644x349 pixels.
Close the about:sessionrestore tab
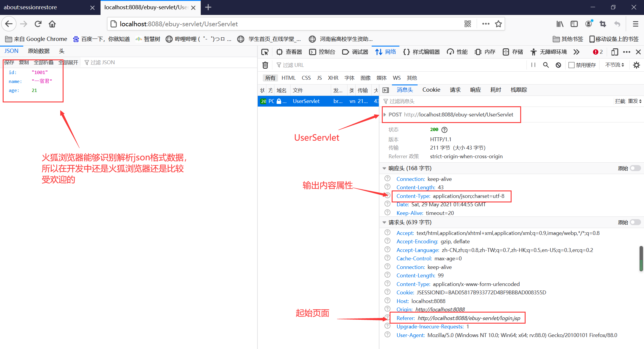click(x=92, y=7)
